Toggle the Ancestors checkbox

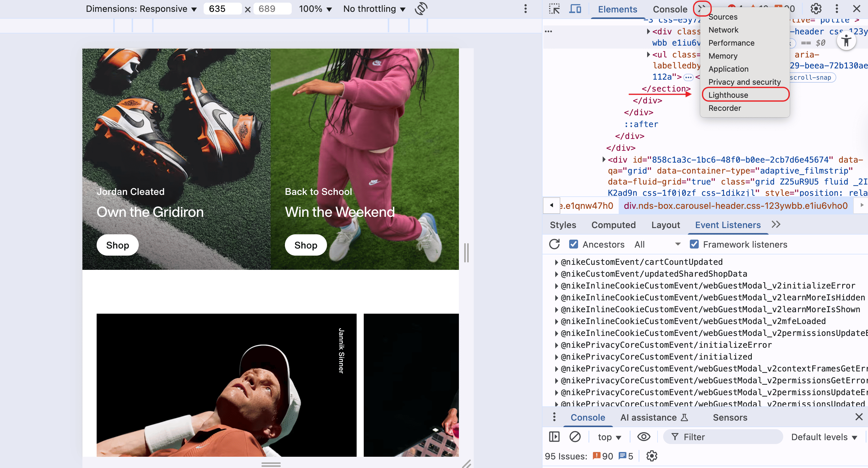click(573, 244)
